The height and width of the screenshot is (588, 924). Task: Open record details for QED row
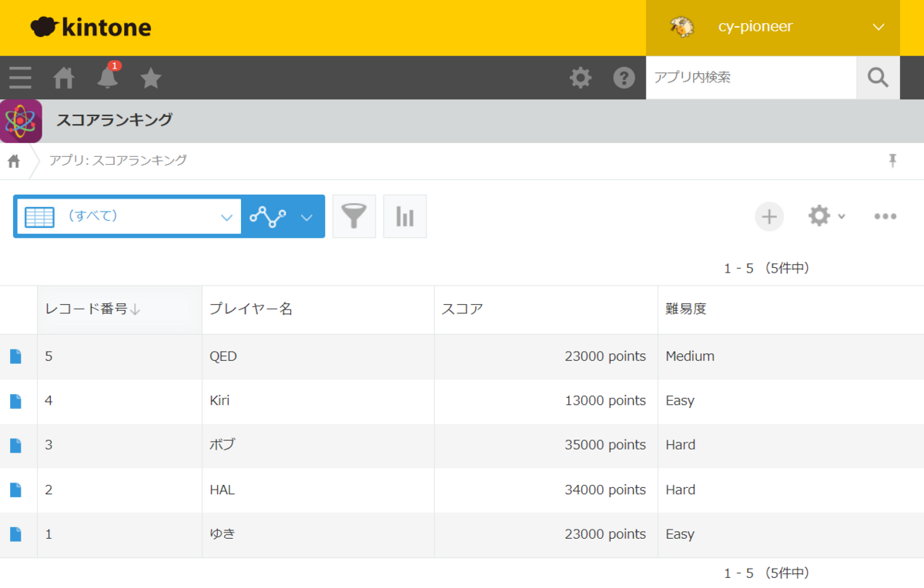click(15, 356)
